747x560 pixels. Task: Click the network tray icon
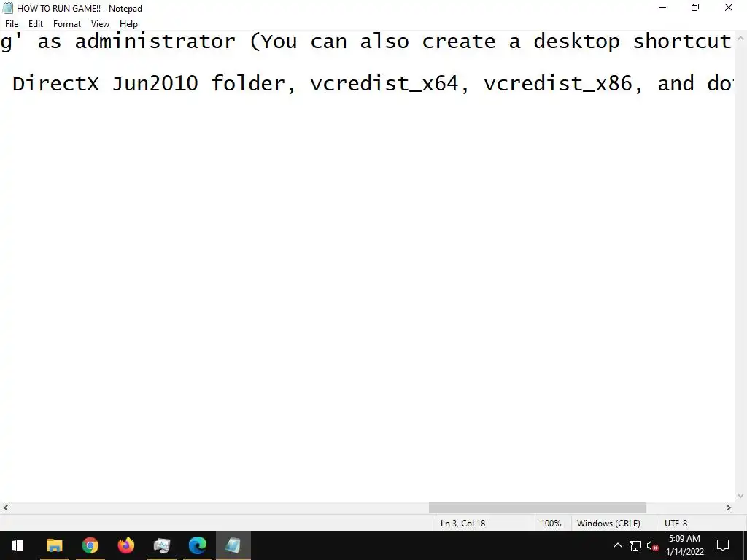pyautogui.click(x=635, y=545)
